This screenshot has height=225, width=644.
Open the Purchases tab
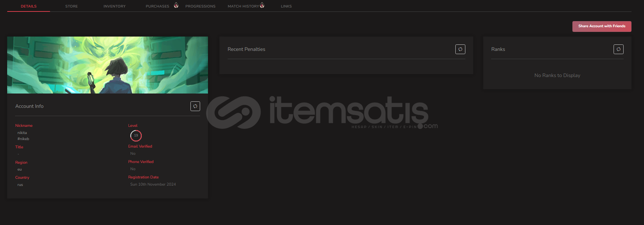[x=158, y=6]
